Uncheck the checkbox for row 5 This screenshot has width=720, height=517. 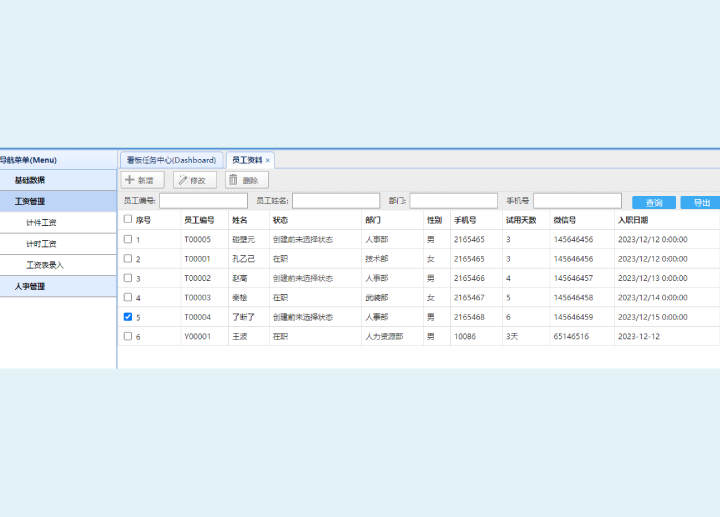[128, 316]
